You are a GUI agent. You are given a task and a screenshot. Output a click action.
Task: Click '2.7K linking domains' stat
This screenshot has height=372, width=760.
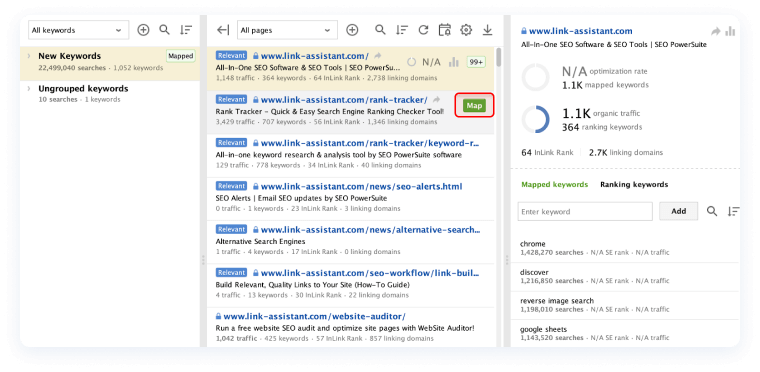point(626,152)
